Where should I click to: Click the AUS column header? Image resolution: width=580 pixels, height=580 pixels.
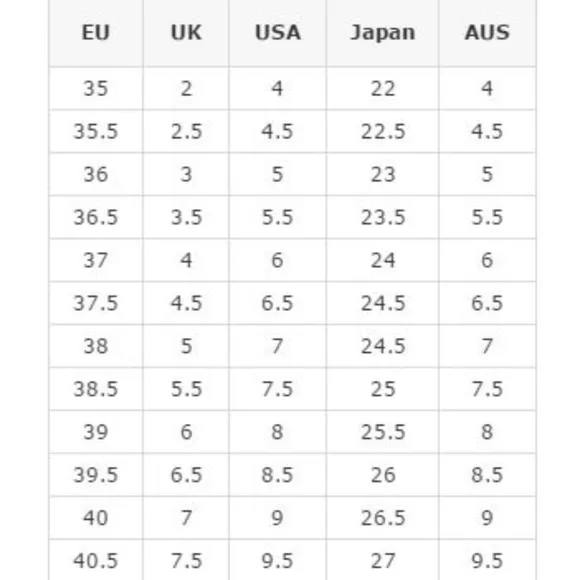487,33
